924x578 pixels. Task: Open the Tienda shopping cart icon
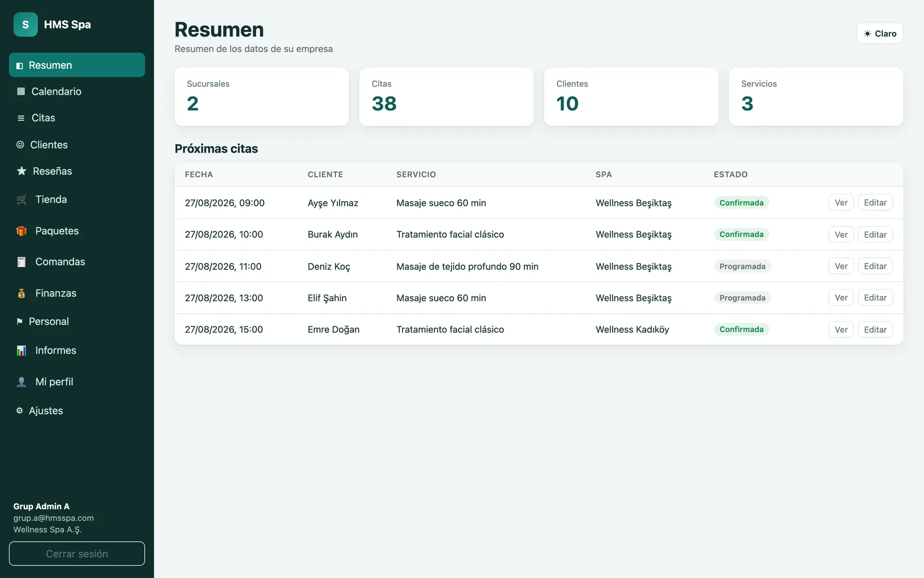21,199
